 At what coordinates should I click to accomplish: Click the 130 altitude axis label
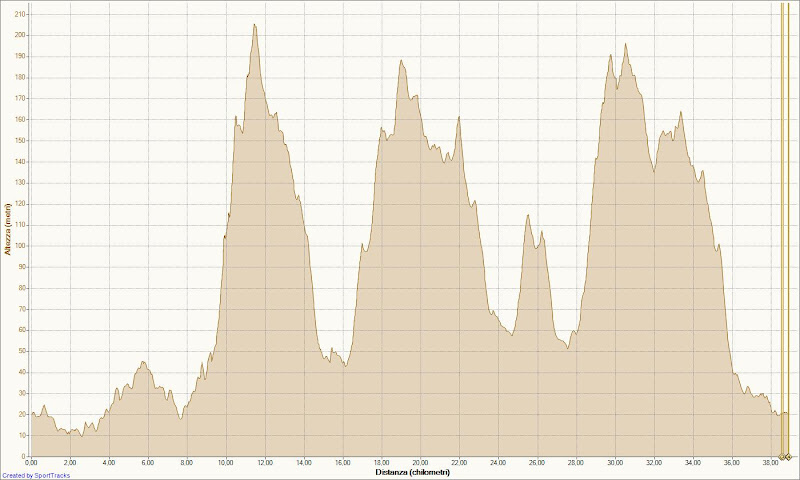point(20,183)
